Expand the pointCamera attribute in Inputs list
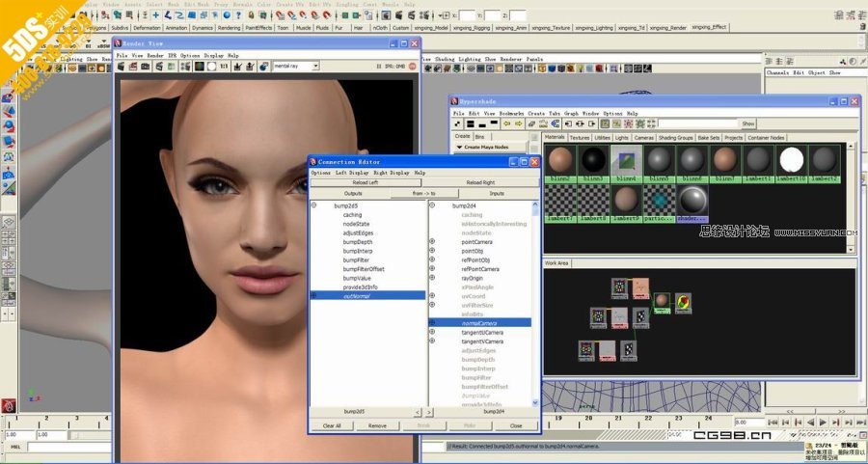This screenshot has height=464, width=868. (x=432, y=242)
